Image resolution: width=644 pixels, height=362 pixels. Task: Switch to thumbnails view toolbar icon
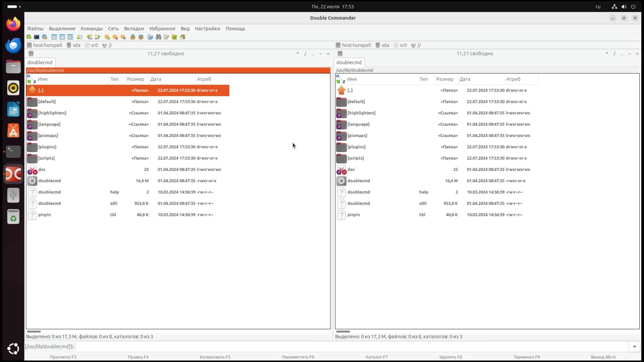tap(70, 37)
